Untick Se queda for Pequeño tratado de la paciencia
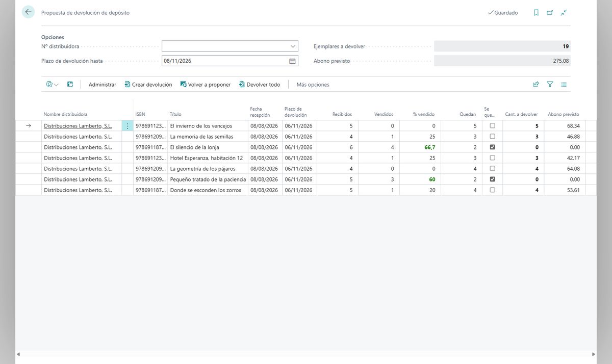Viewport: 612px width, 364px height. (x=492, y=179)
